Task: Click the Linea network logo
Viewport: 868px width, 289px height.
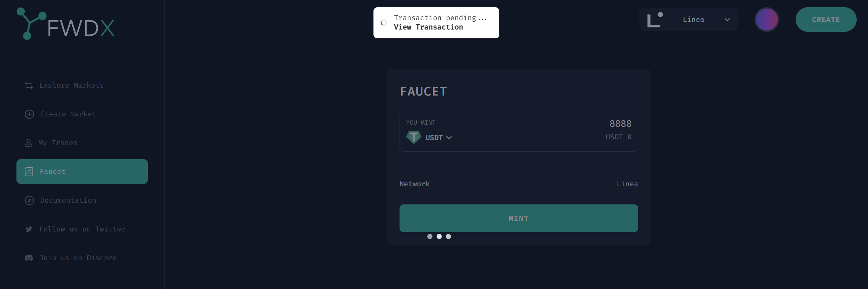Action: point(655,20)
